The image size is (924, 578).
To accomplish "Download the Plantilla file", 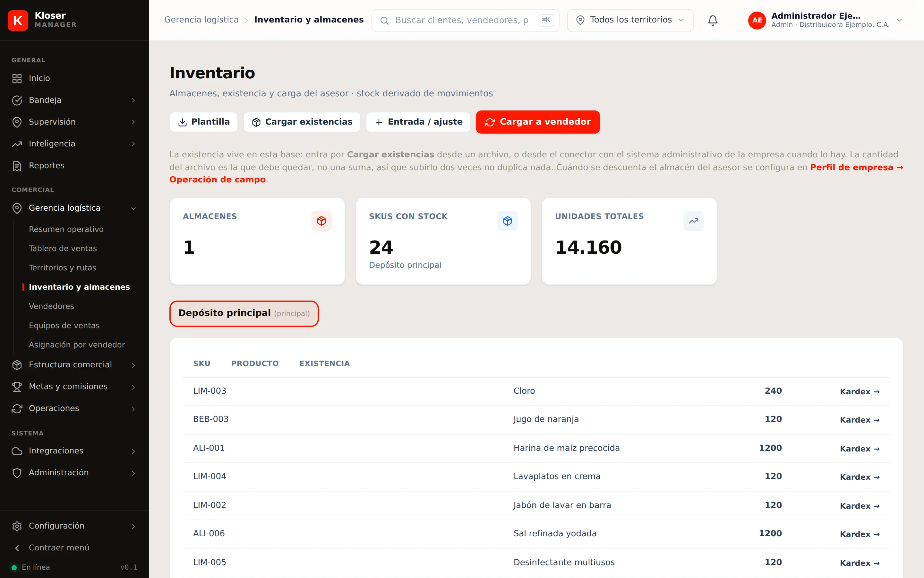I will point(204,122).
